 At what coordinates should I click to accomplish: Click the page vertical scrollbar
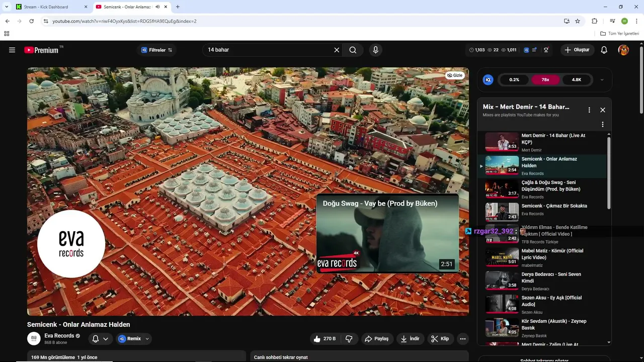click(x=641, y=79)
